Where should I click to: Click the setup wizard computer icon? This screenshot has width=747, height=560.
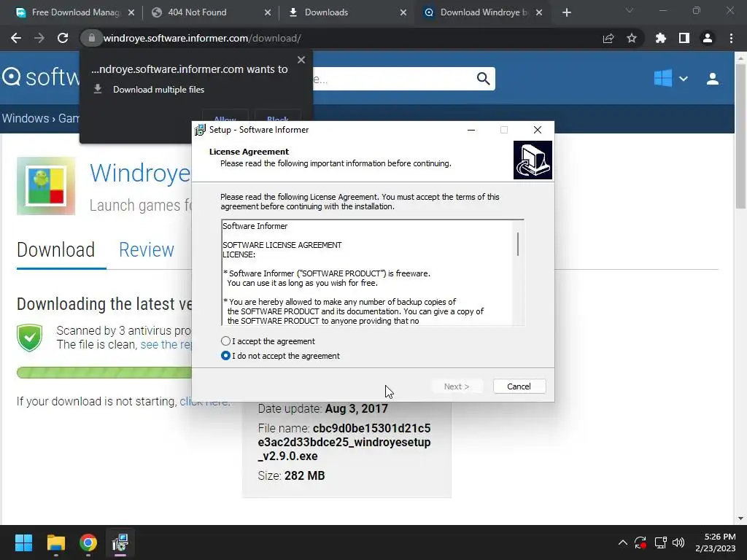533,160
